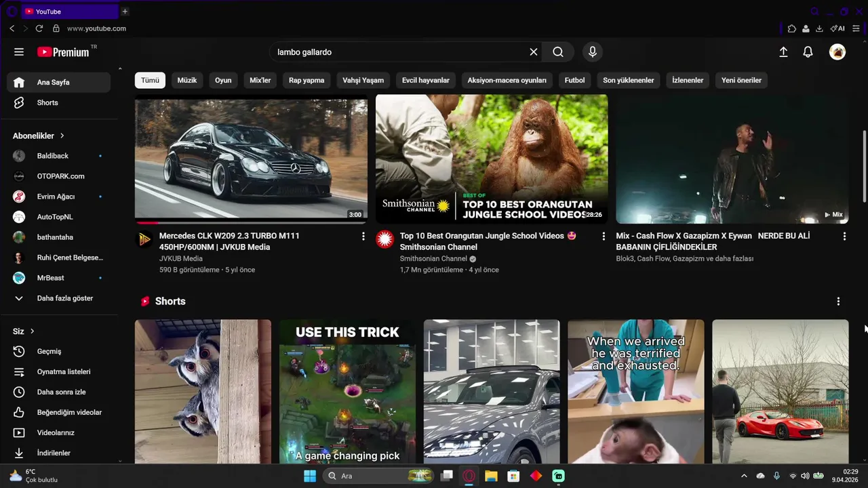
Task: Expand Daha fazla göster subscriptions
Action: (x=59, y=298)
